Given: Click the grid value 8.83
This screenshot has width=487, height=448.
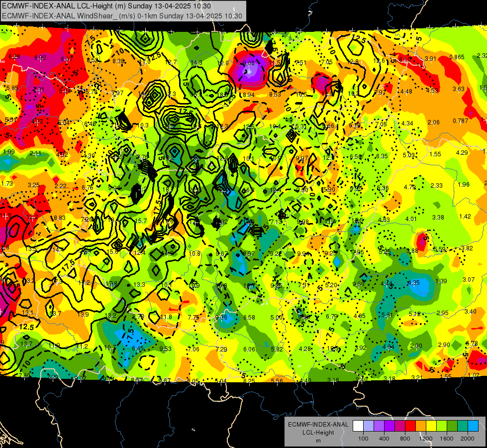Looking at the screenshot, I should (x=60, y=218).
